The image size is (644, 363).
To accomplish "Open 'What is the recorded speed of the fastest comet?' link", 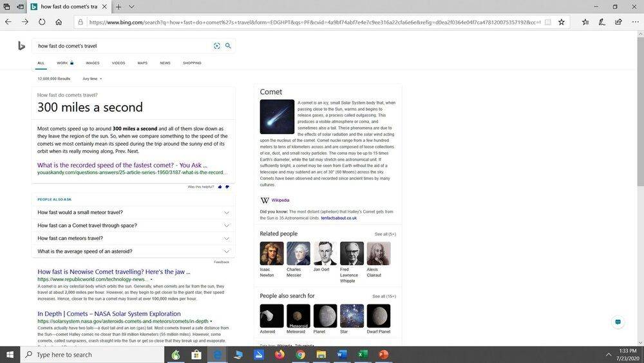I will [122, 165].
